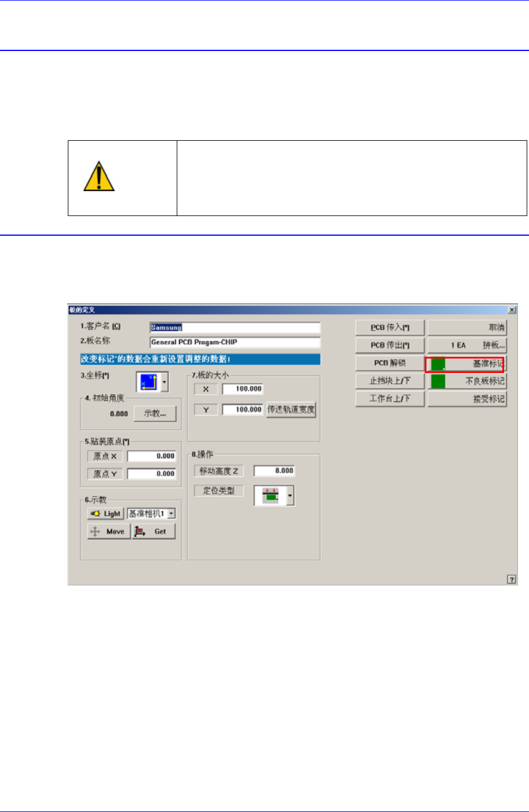Viewport: 529px width, 812px height.
Task: Click the 板的大小 X value field
Action: coord(243,389)
